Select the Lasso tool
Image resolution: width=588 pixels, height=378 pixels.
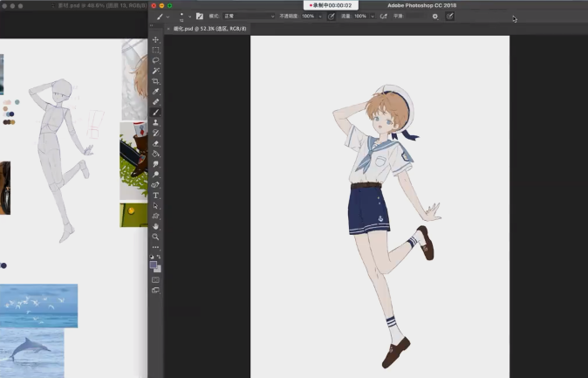click(156, 60)
